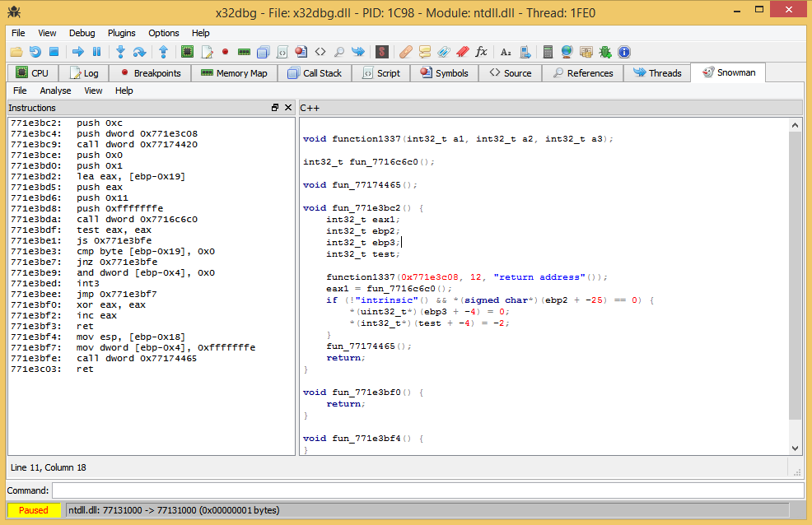
Task: Stop debugging with the blue square icon
Action: (x=54, y=52)
